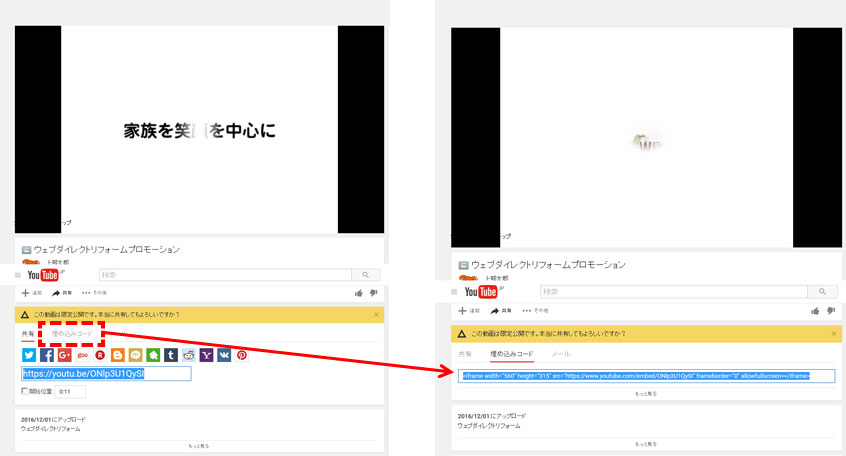Click 共有 share button in left panel
This screenshot has height=456, width=846.
coord(62,293)
